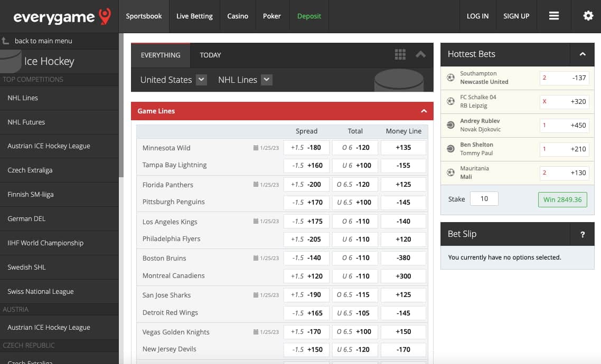Click SIGN UP

coord(517,16)
